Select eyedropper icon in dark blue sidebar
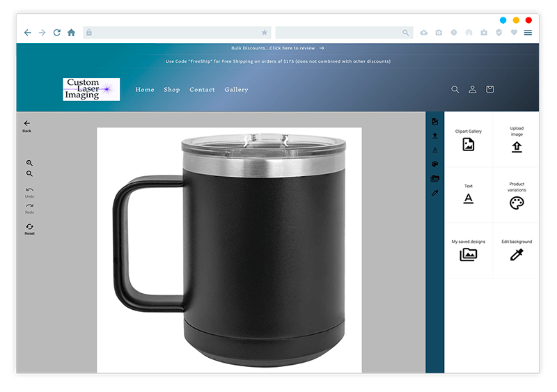The height and width of the screenshot is (392, 557). 434,193
